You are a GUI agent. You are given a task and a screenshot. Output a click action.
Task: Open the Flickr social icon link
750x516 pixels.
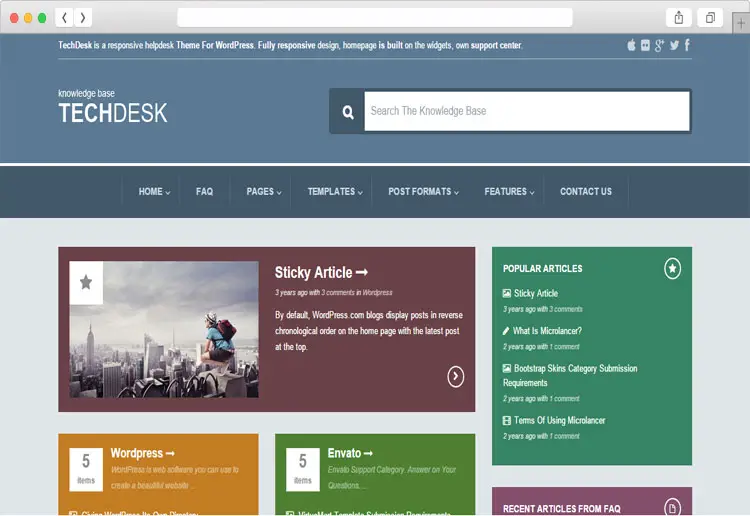point(645,45)
